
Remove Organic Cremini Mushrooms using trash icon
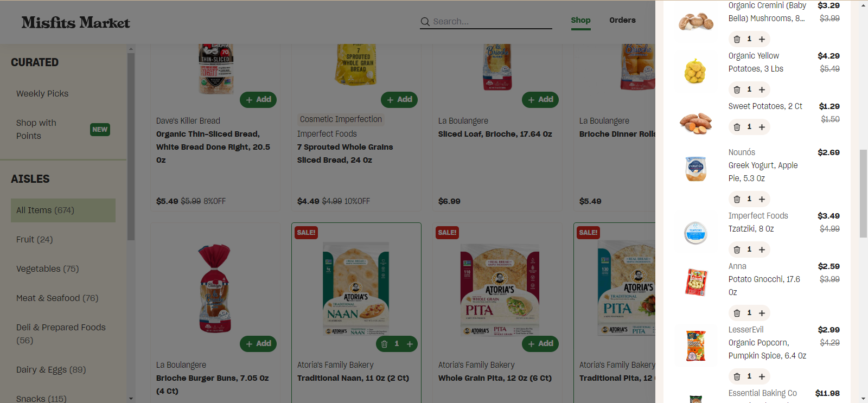737,39
